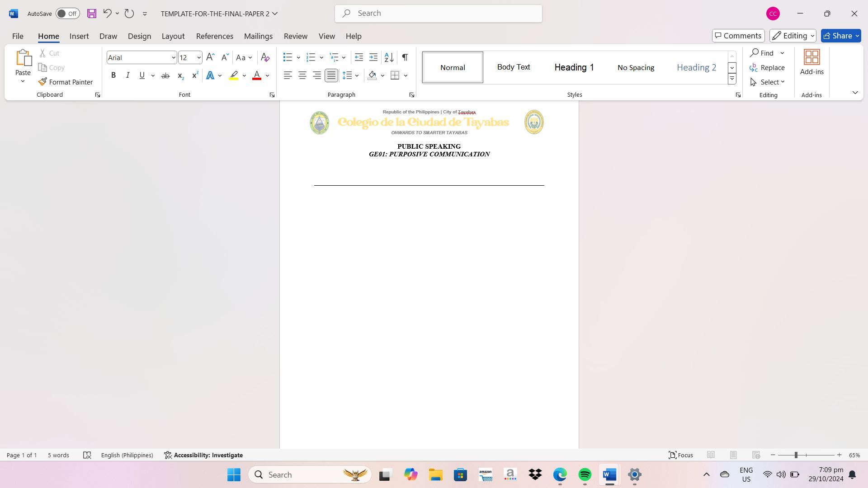Click the Comments button

(738, 36)
